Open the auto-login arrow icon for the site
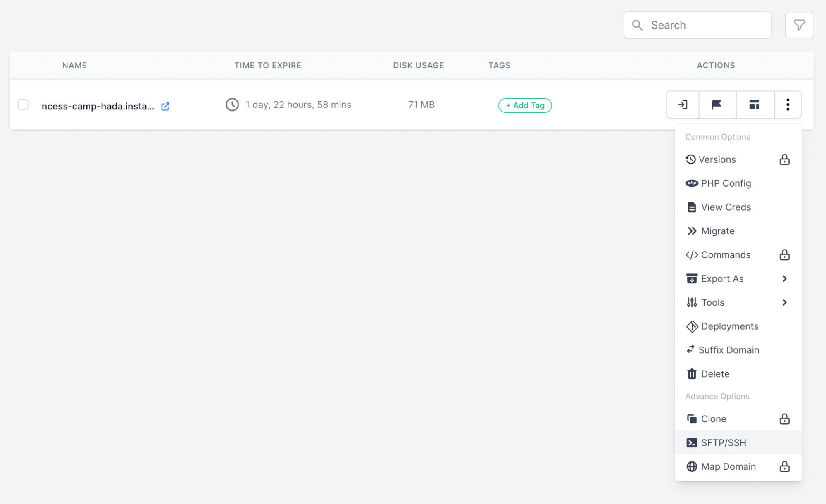 pyautogui.click(x=682, y=105)
